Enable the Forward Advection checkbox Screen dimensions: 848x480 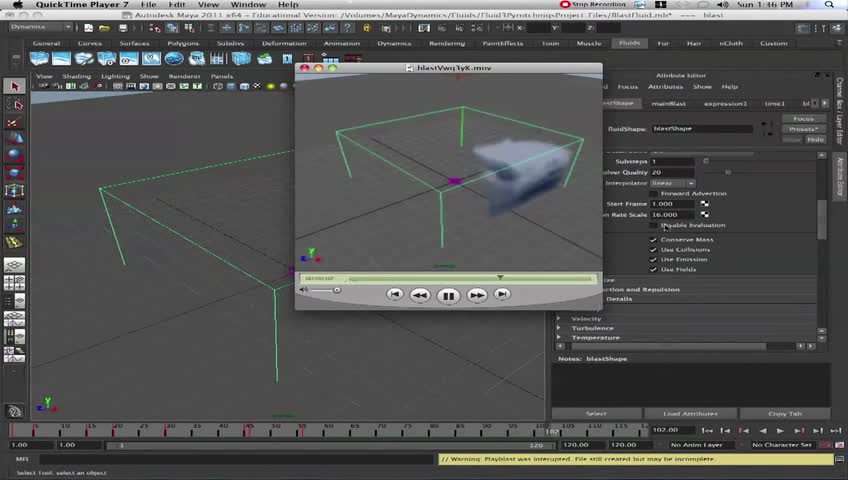pos(654,193)
